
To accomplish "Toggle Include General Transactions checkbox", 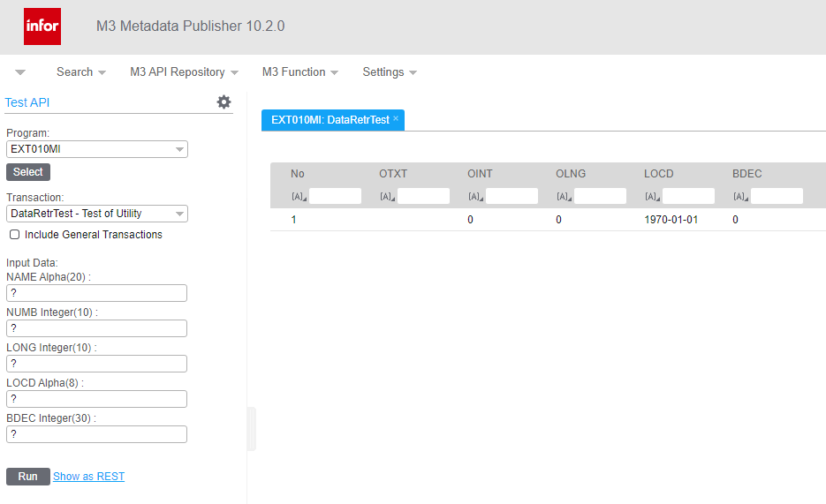I will 15,235.
